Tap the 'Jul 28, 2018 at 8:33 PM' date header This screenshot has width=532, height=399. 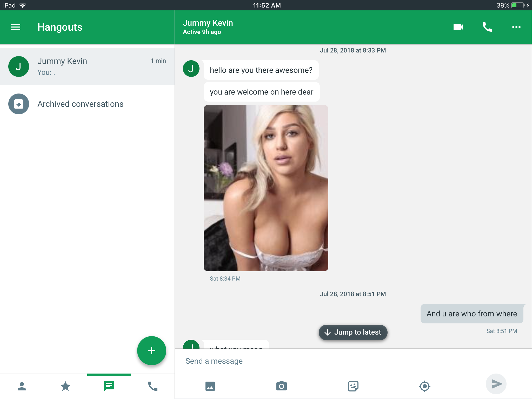coord(353,50)
